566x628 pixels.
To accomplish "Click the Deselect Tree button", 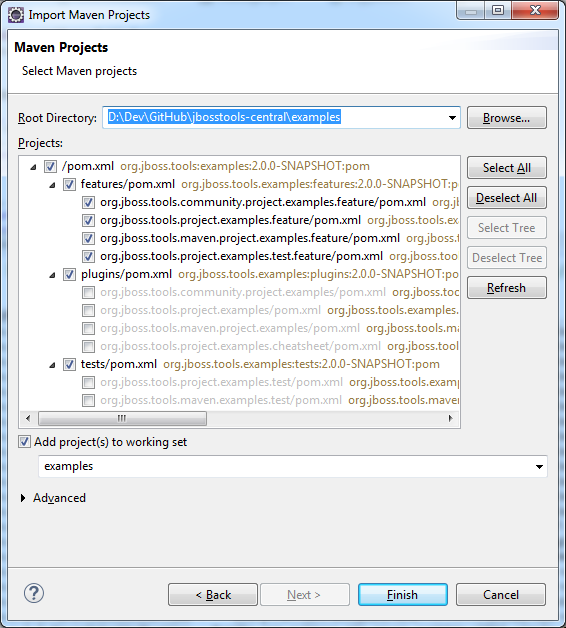I will [507, 258].
